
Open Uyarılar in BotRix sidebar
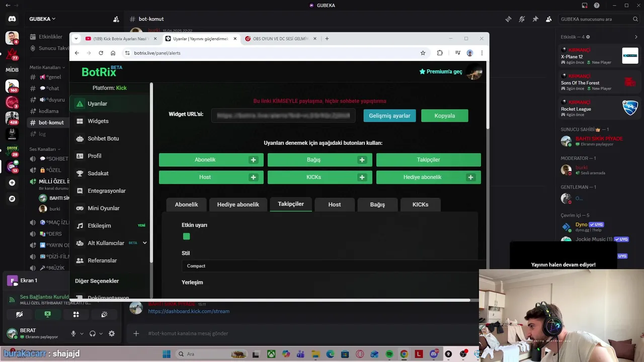tap(110, 104)
